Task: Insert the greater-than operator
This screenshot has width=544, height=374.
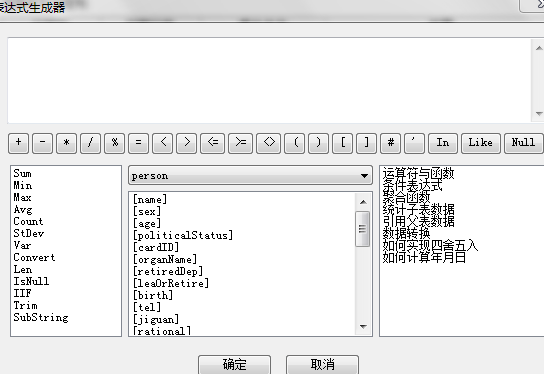Action: tap(186, 143)
